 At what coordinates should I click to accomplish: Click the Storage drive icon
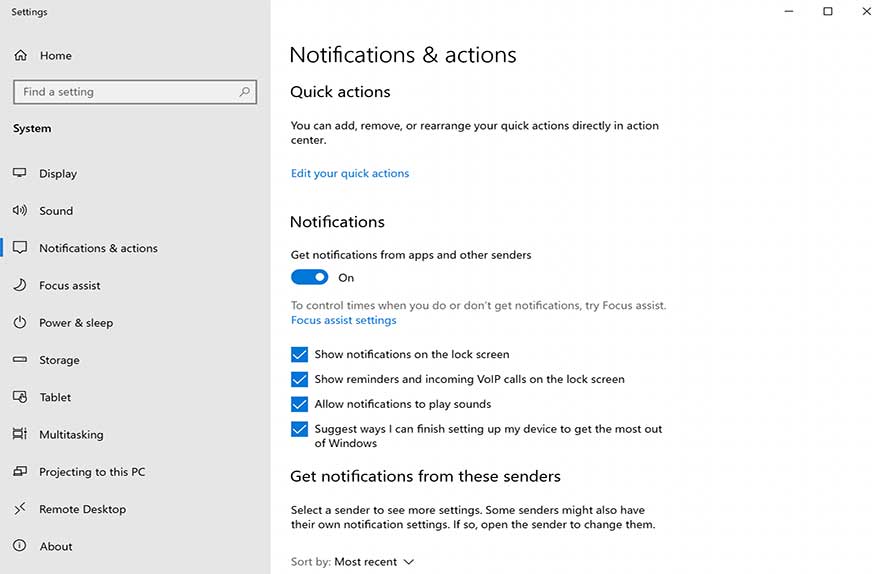[x=20, y=359]
